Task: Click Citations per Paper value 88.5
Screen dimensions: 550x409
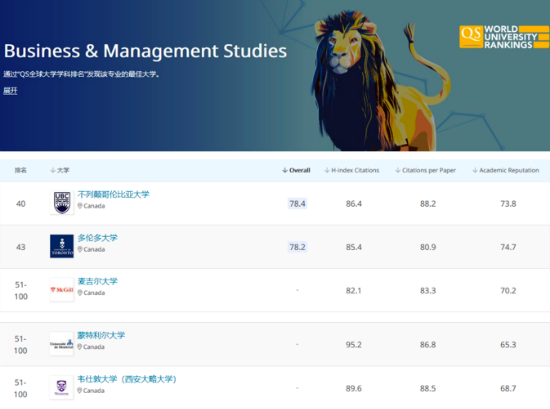Action: tap(428, 388)
